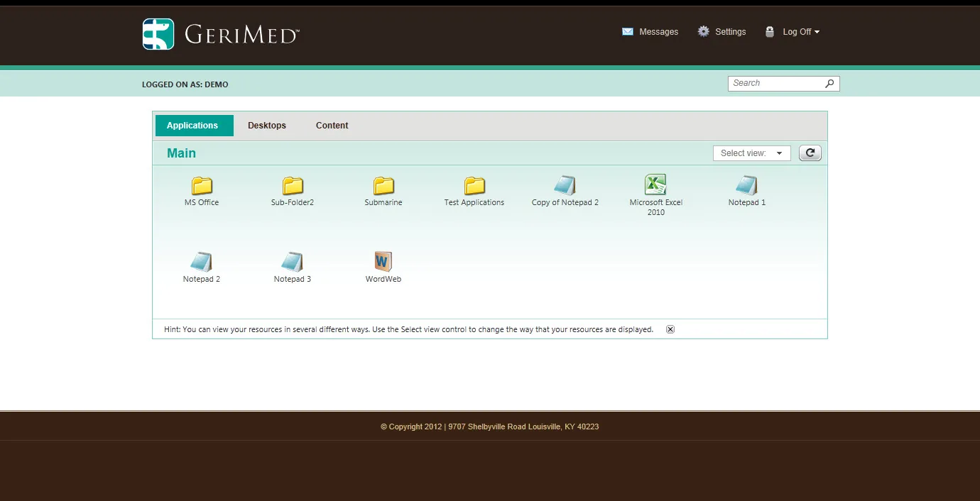Screen dimensions: 980x501
Task: Click the Sub-Folder2 label text
Action: click(293, 203)
